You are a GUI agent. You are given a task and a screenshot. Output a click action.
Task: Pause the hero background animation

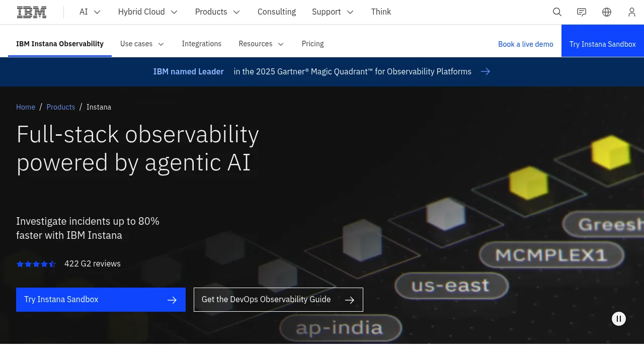619,319
